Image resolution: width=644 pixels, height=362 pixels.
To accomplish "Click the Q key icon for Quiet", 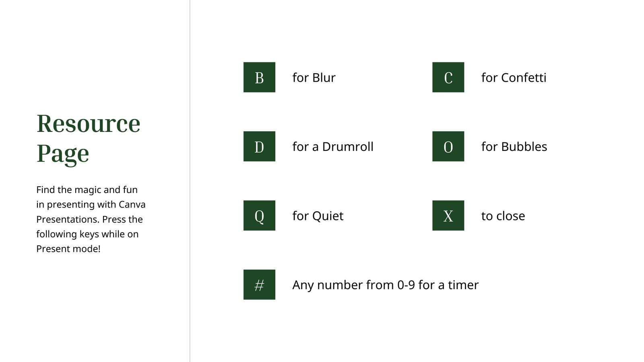I will (x=259, y=216).
